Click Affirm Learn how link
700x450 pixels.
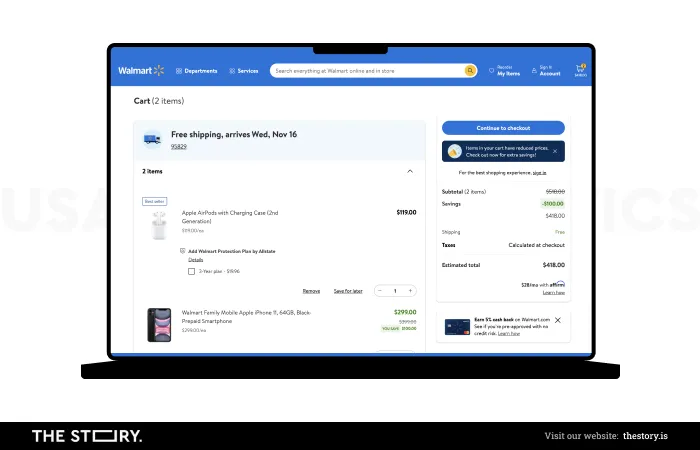click(x=554, y=293)
